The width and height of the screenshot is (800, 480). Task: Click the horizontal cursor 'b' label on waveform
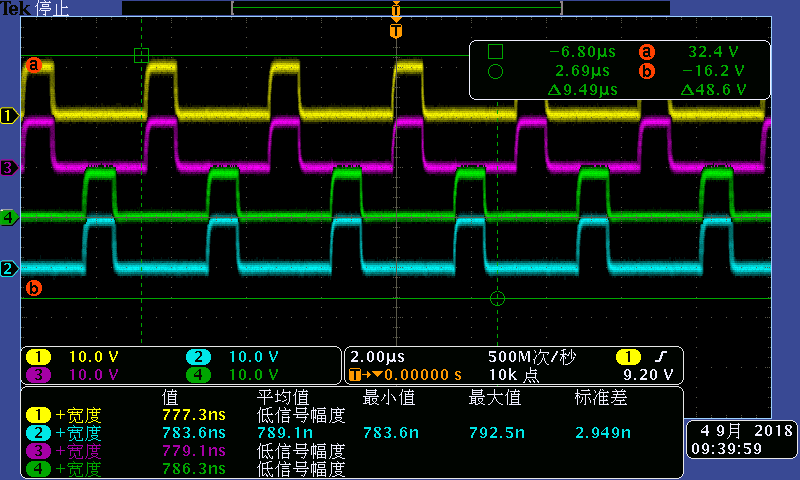(x=34, y=288)
